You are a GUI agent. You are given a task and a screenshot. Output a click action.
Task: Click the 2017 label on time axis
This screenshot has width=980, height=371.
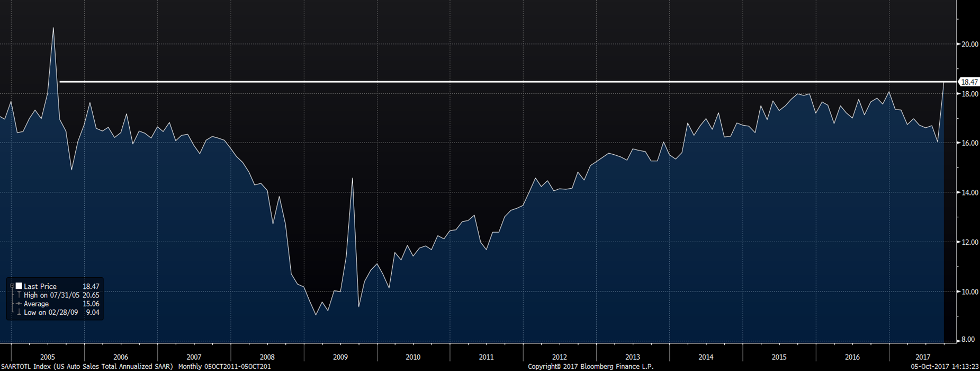pos(923,357)
